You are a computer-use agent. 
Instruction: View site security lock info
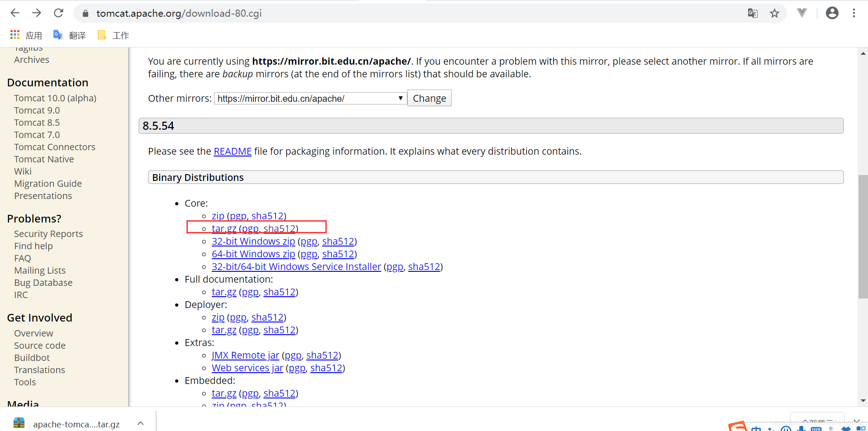(85, 14)
